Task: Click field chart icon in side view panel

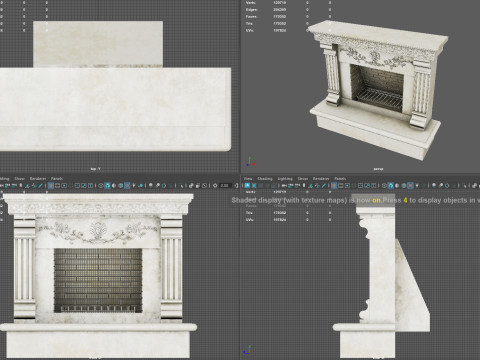Action: click(360, 185)
